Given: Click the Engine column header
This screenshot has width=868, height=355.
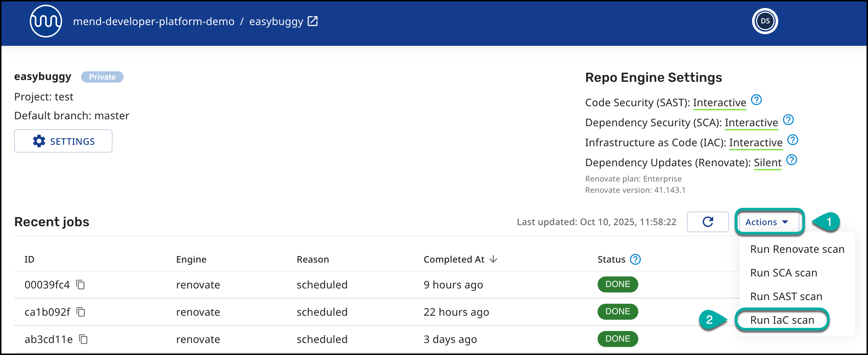Looking at the screenshot, I should pos(191,259).
